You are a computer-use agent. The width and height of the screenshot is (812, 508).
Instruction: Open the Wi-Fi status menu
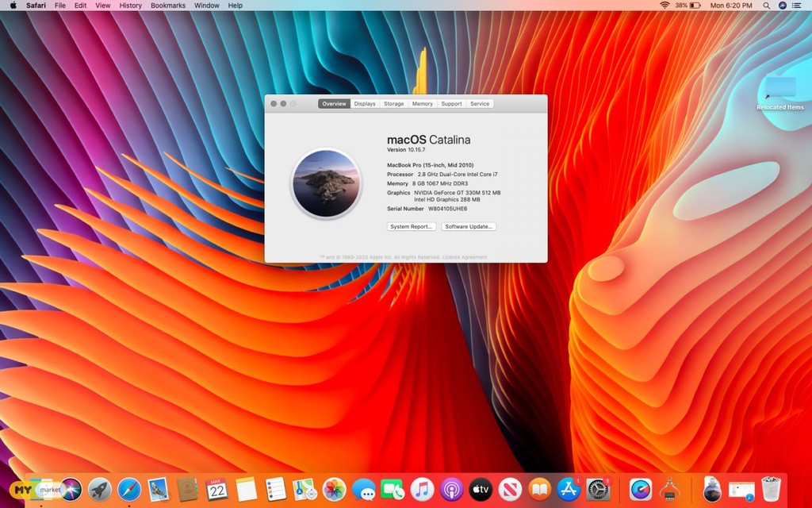point(665,6)
